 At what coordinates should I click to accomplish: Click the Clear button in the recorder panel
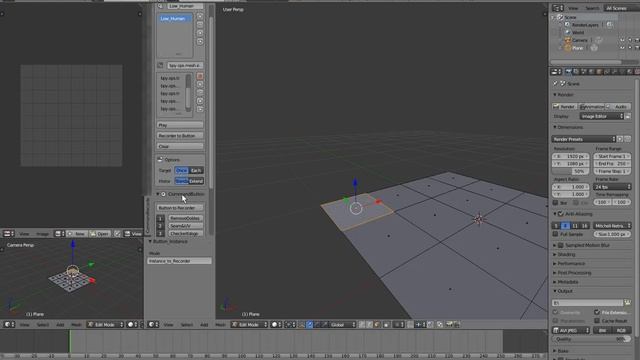coord(180,146)
